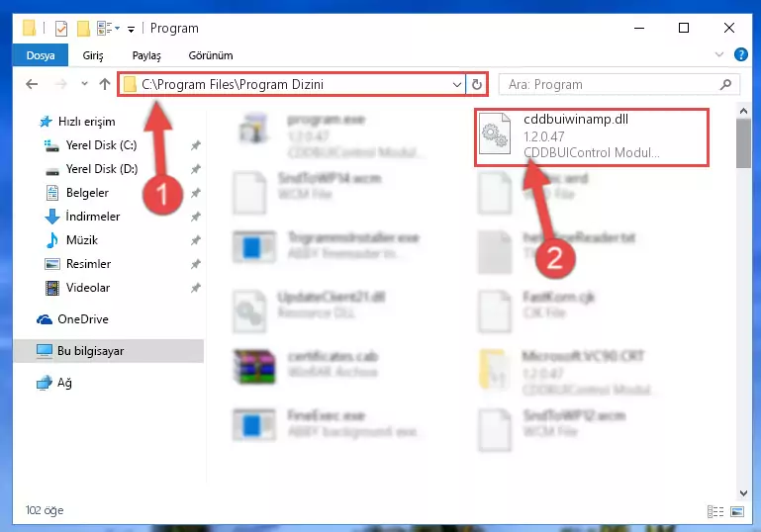
Task: Close the Program explorer window
Action: click(729, 28)
